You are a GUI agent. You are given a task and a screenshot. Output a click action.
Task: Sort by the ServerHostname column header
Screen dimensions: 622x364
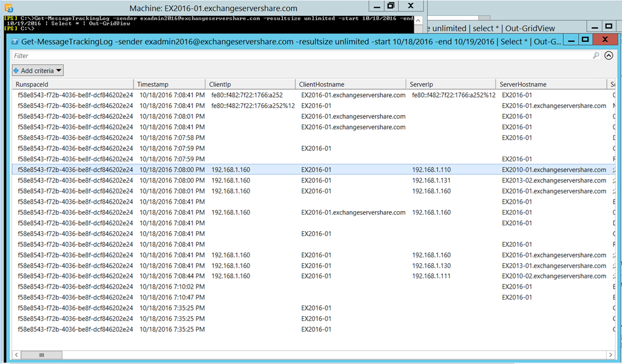[552, 84]
